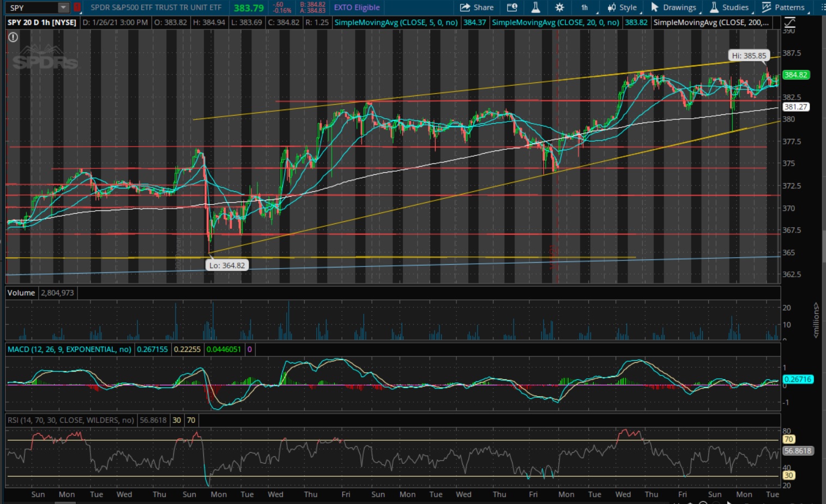Click the price scale curve icon
The width and height of the screenshot is (826, 504).
tap(789, 22)
